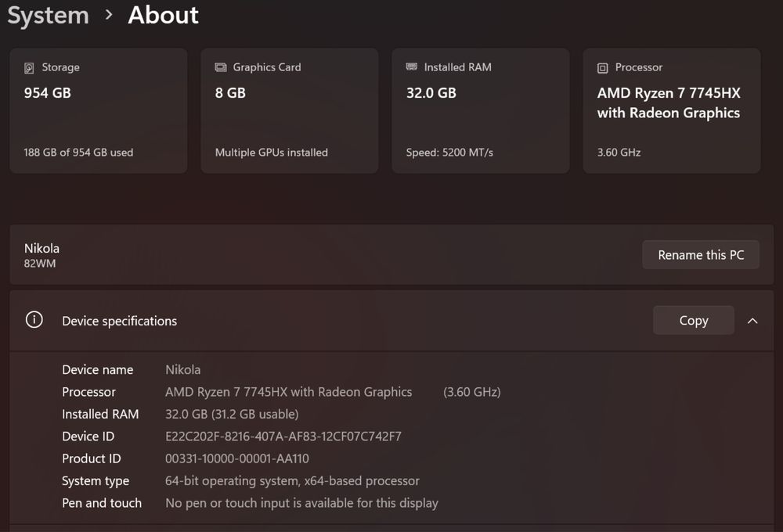This screenshot has height=532, width=783.
Task: Open the Graphics Card 8 GB card
Action: [x=290, y=111]
